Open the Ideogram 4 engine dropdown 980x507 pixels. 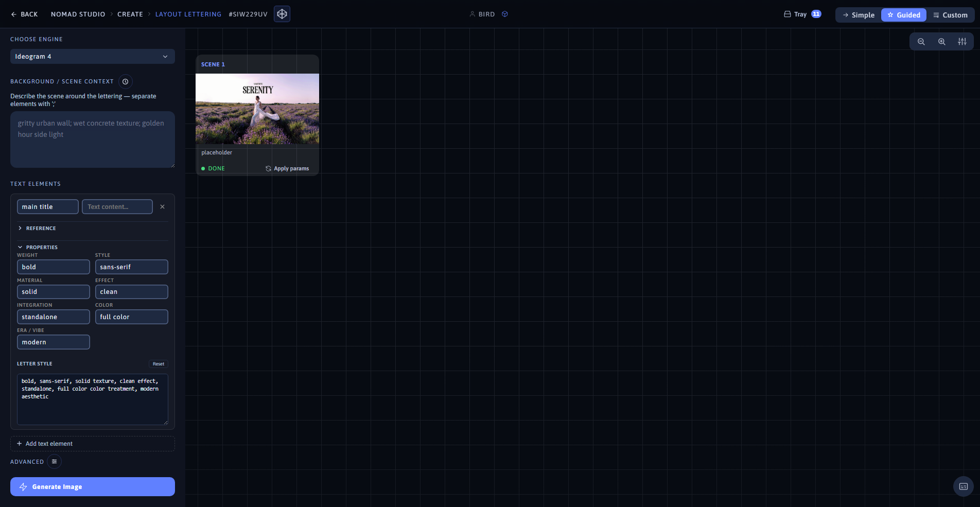(93, 57)
